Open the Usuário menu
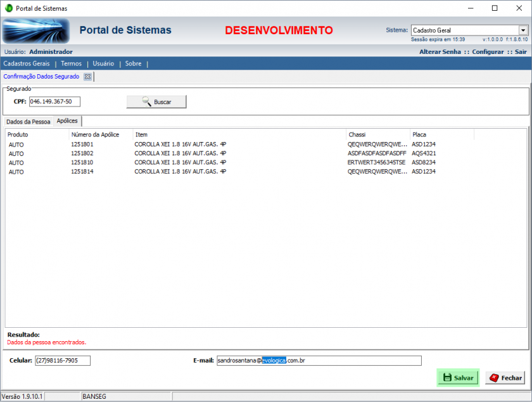 [x=103, y=63]
